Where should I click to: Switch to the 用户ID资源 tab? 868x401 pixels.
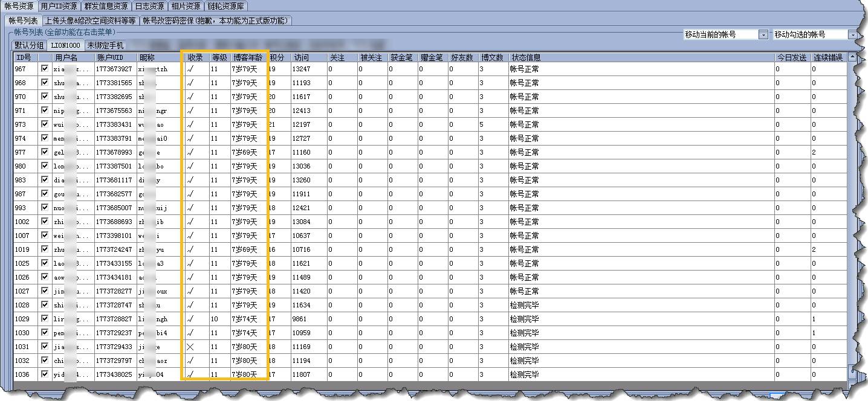pos(59,6)
